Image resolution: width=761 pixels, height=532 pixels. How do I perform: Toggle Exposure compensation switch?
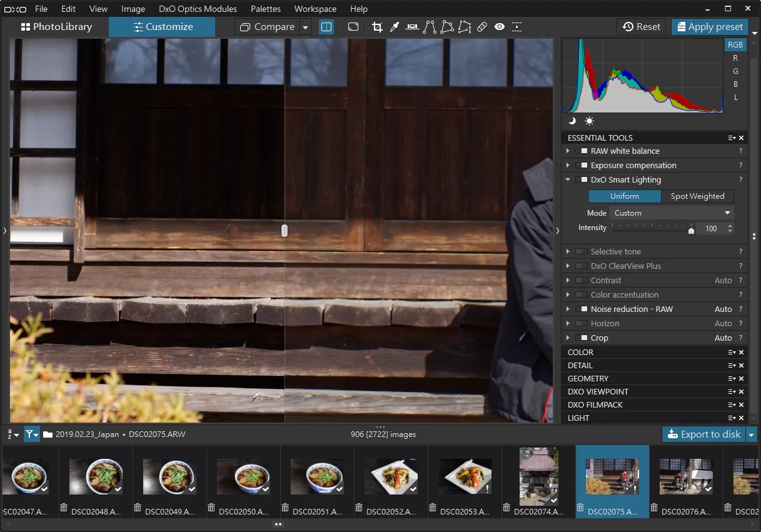tap(582, 166)
